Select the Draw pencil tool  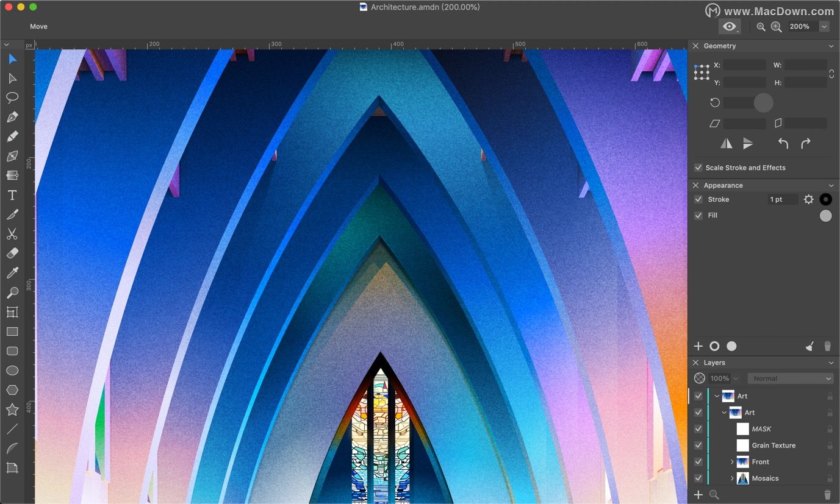tap(12, 137)
